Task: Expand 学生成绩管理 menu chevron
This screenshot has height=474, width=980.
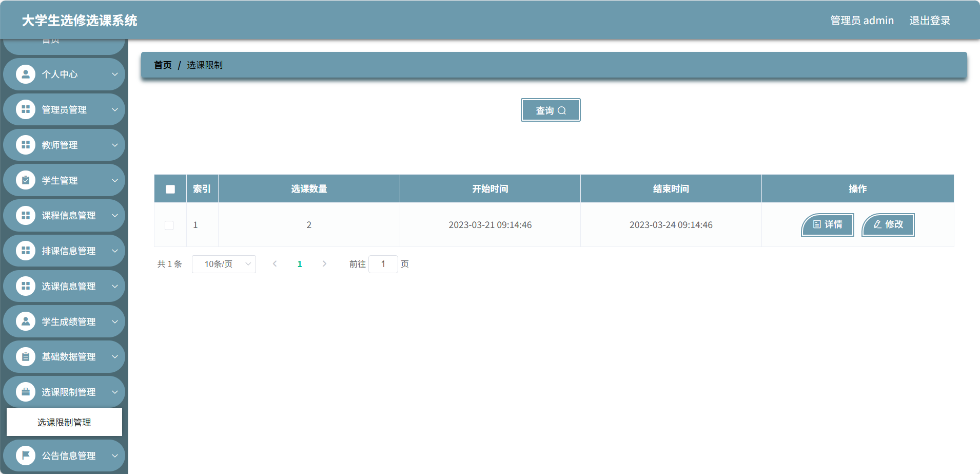Action: [115, 321]
